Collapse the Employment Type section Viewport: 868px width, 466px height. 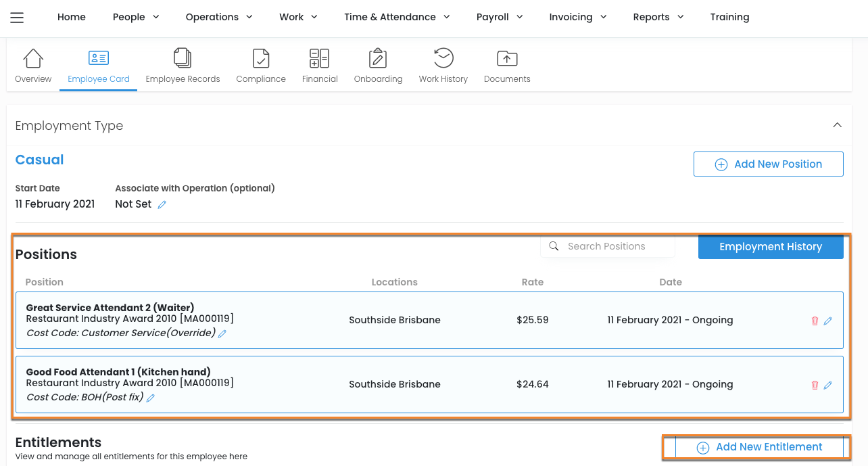click(x=837, y=125)
